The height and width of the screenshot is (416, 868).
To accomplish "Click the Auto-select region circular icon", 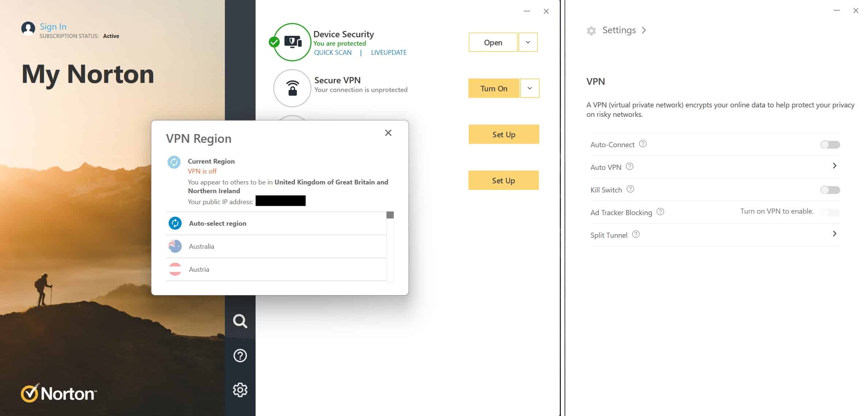I will (175, 223).
